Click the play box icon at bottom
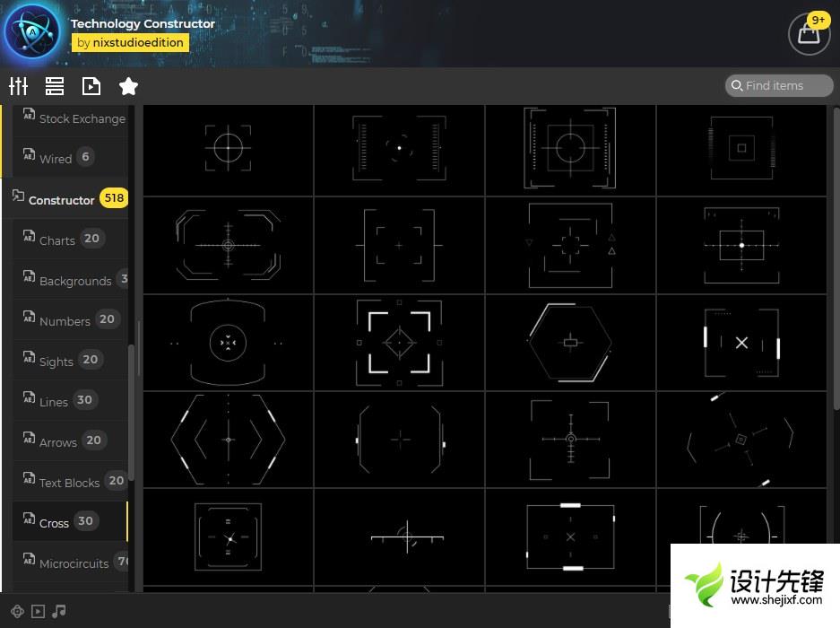 click(x=38, y=611)
